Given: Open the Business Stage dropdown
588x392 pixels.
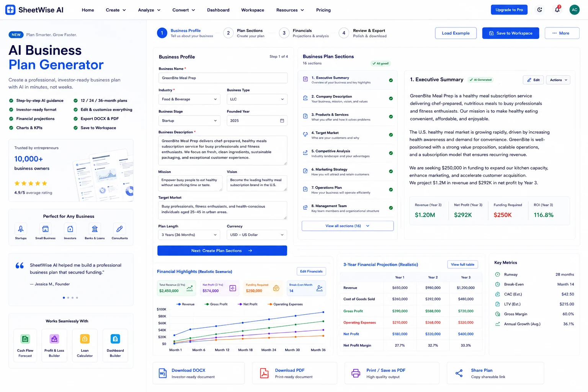Looking at the screenshot, I should 189,121.
